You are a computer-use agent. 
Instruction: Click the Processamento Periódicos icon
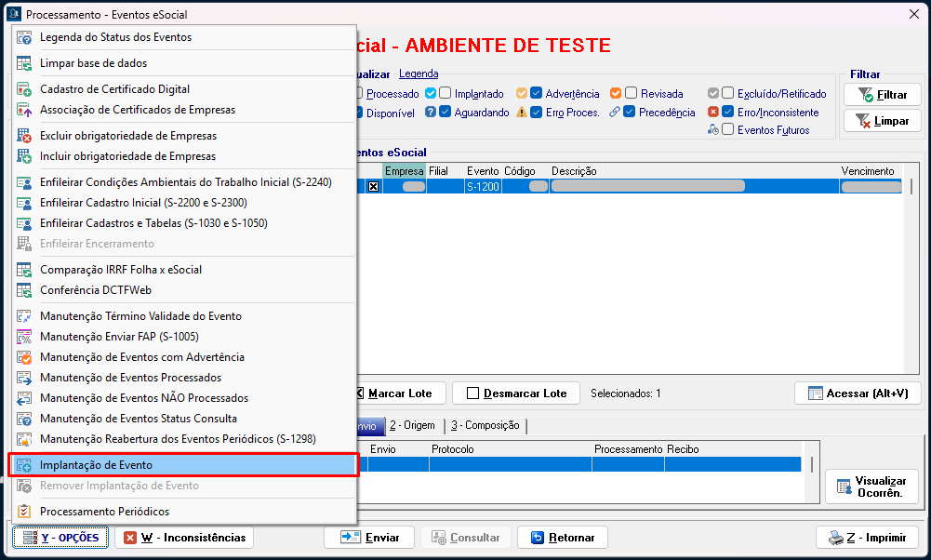24,512
